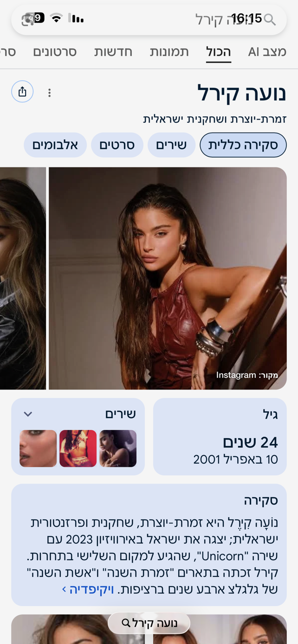
Task: Switch to the תמונות tab
Action: click(x=169, y=51)
